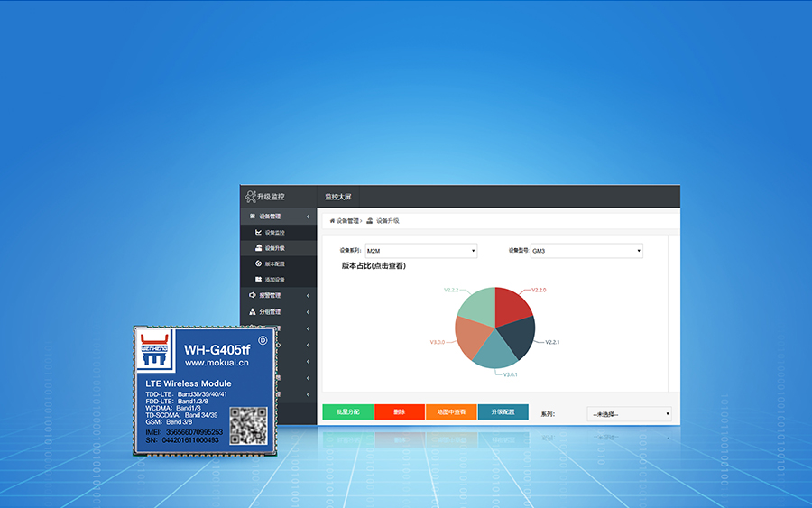Switch to the 监控大屏 tab
This screenshot has height=508, width=812.
(338, 196)
